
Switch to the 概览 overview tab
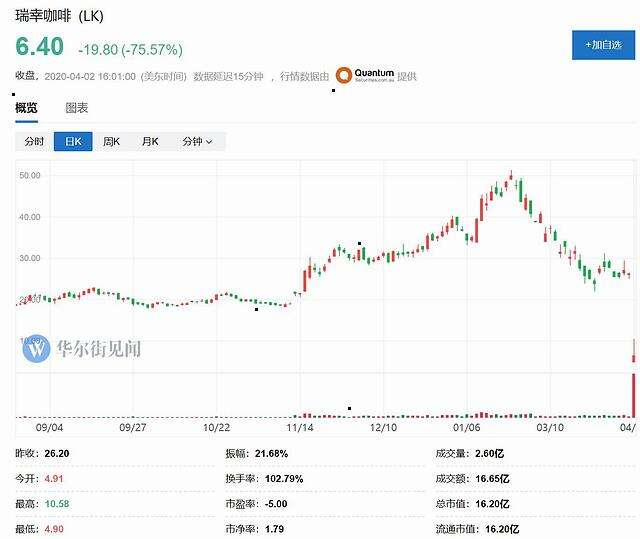[x=27, y=108]
